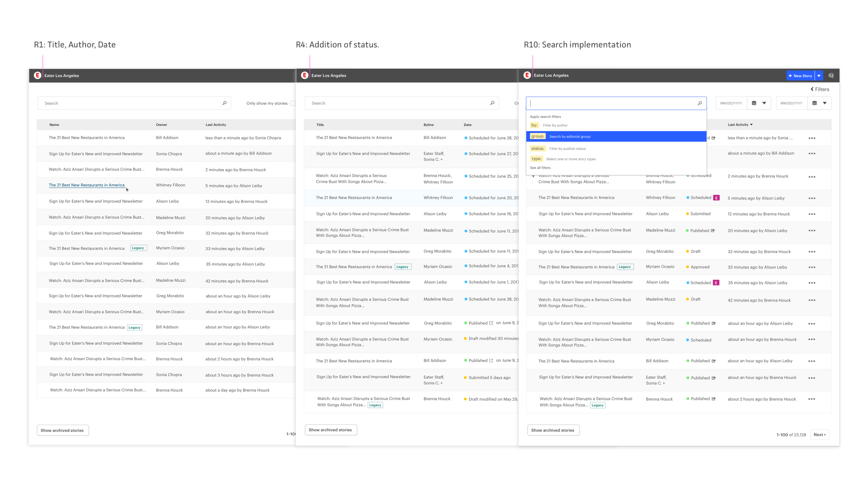The image size is (868, 477).
Task: Click the Search field in the R1 panel
Action: click(x=134, y=103)
